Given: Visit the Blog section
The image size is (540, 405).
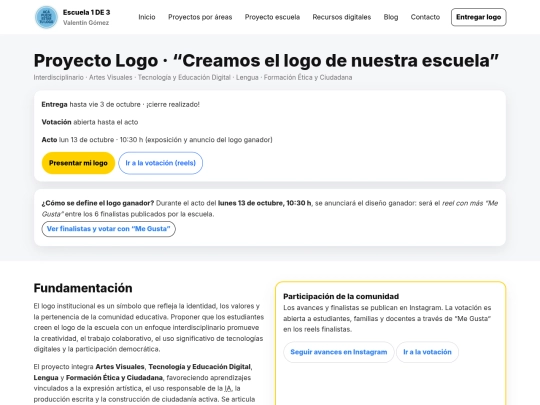Looking at the screenshot, I should (x=391, y=17).
